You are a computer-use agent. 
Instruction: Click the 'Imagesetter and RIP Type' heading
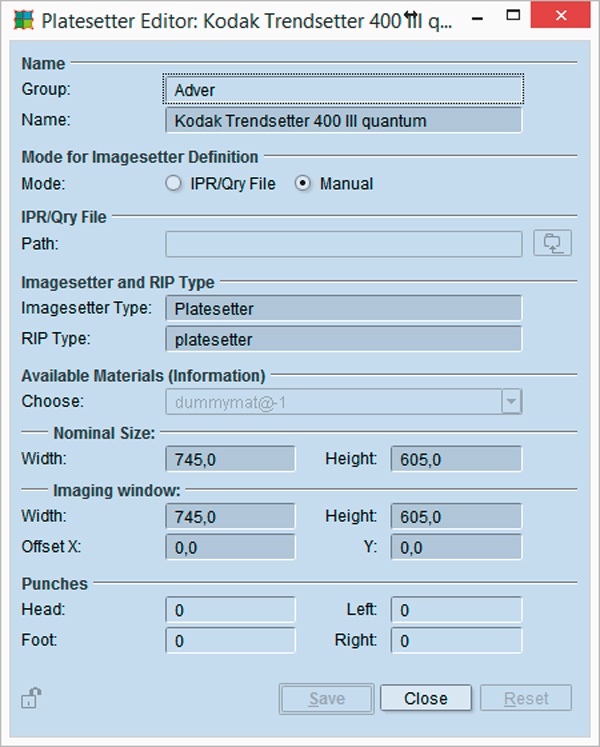click(118, 282)
